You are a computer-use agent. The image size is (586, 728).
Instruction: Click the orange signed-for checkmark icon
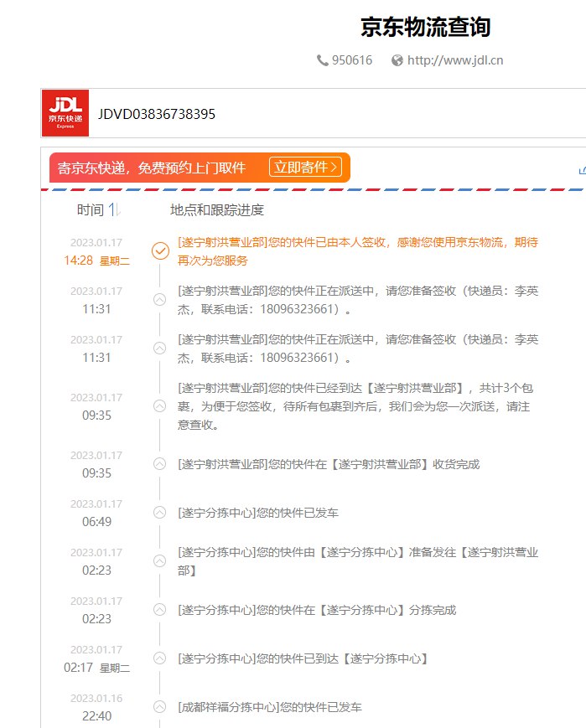[160, 250]
